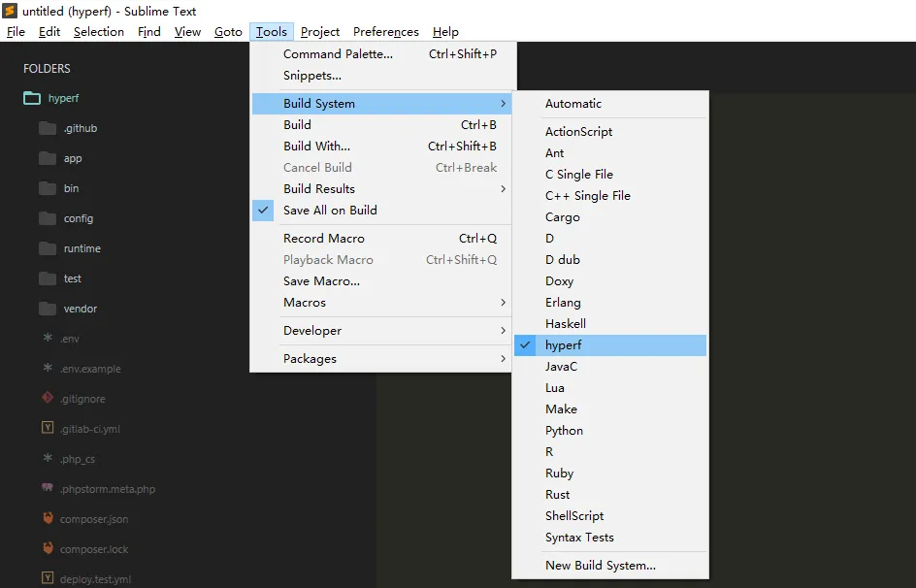Expand the Macros submenu
This screenshot has width=916, height=588.
coord(381,303)
